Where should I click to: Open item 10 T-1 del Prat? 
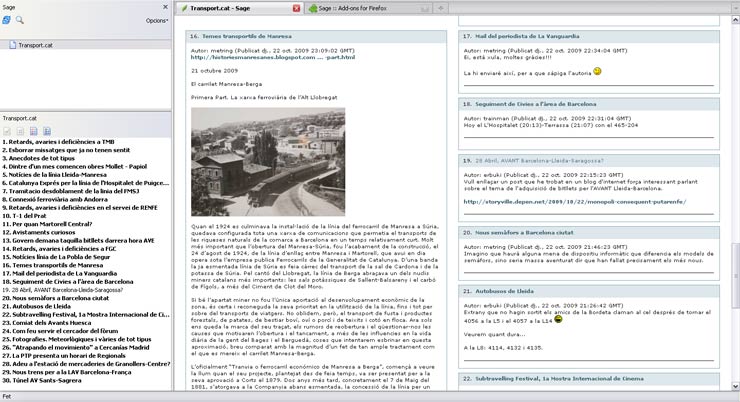tap(24, 216)
